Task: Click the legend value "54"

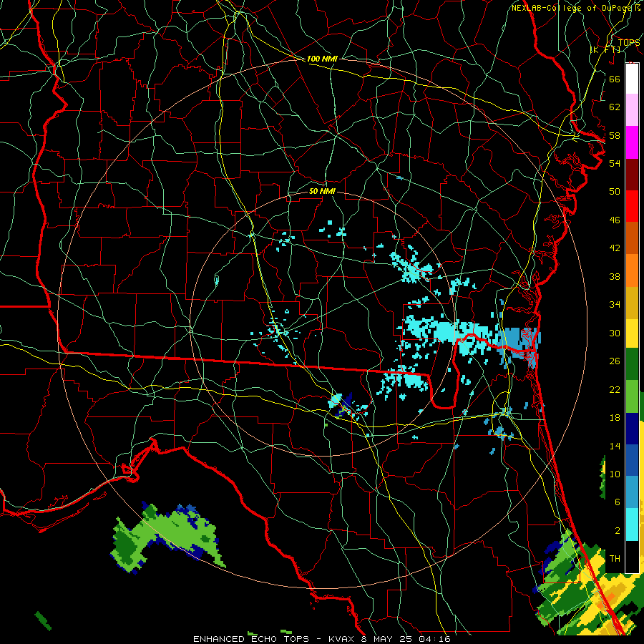Action: coord(615,163)
